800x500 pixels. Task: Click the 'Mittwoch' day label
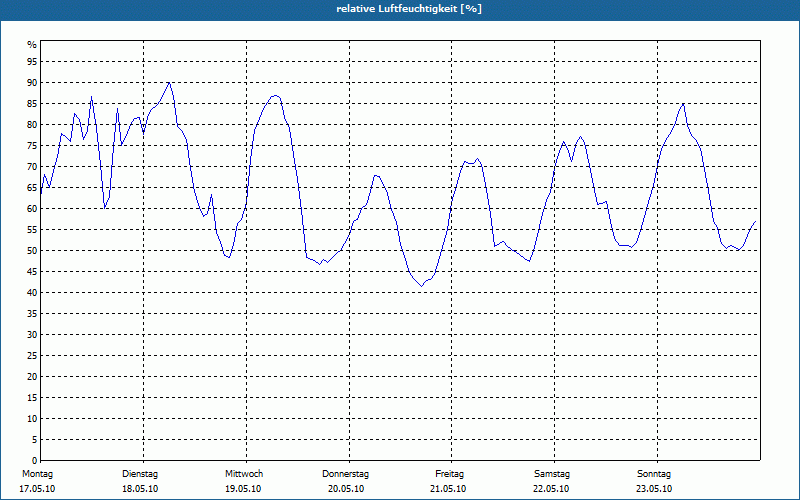pyautogui.click(x=244, y=474)
